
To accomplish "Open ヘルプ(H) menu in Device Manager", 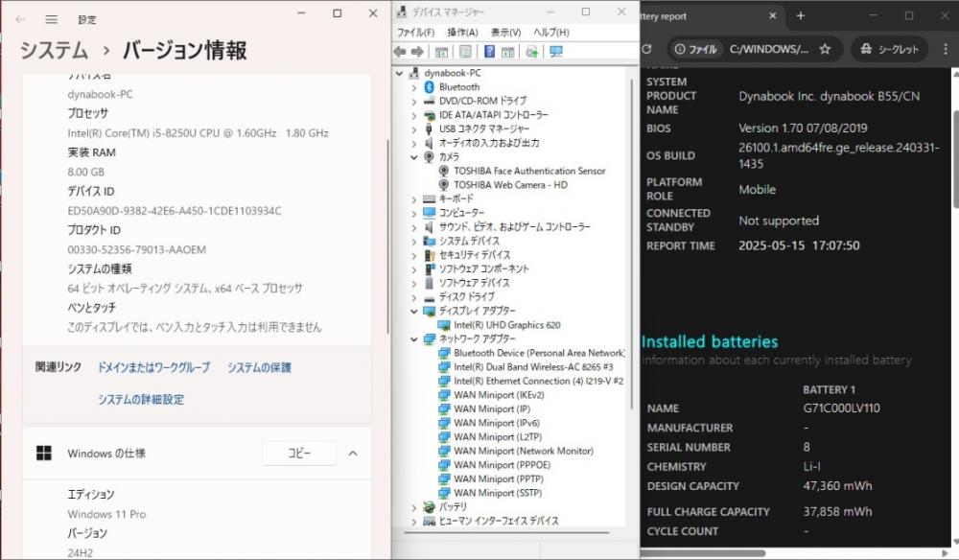I will pos(551,33).
